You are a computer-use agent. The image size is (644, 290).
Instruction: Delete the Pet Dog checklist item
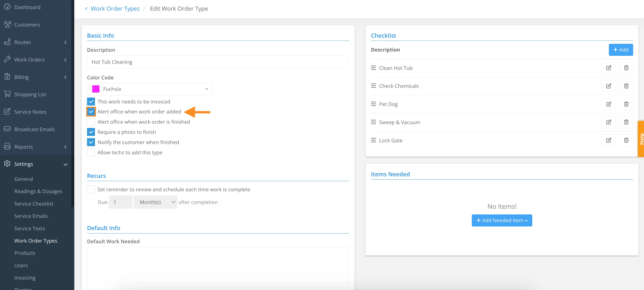click(626, 104)
